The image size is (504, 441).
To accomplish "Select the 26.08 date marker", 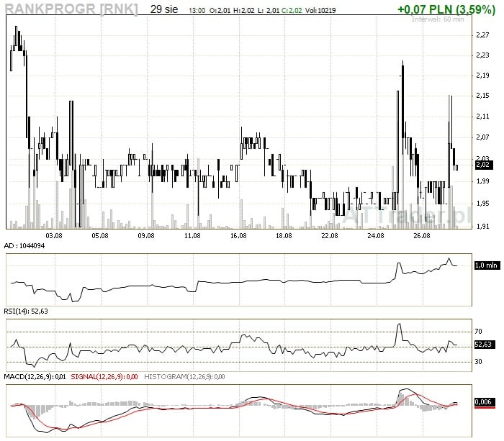I will coord(422,235).
